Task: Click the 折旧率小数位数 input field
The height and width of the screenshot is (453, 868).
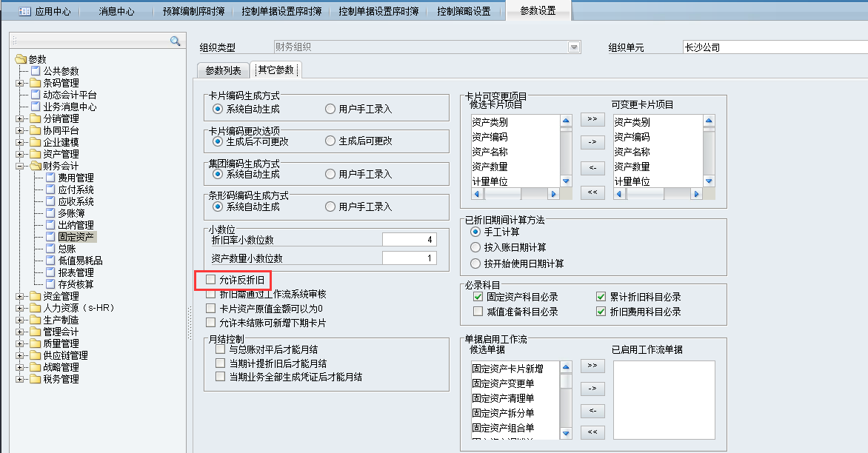Action: point(410,240)
